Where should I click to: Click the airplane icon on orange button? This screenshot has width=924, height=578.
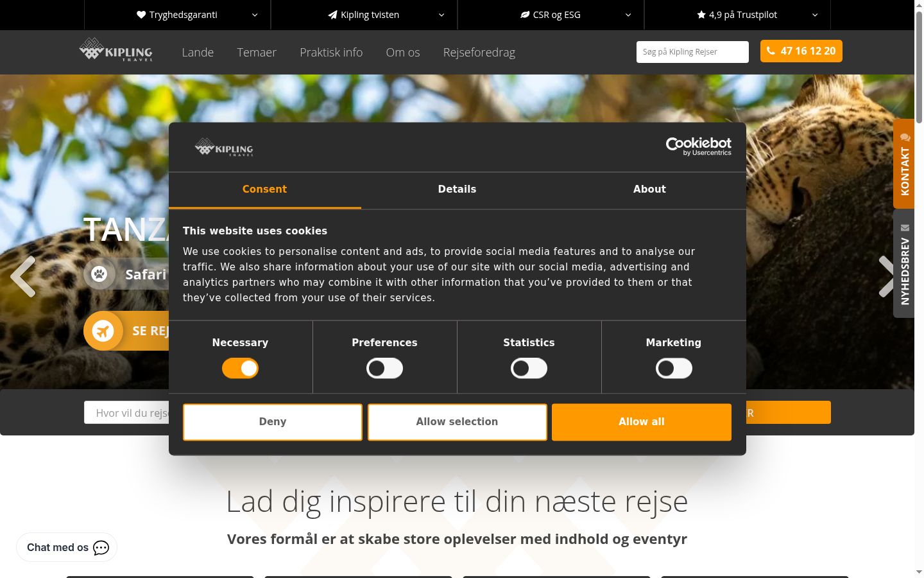coord(103,331)
